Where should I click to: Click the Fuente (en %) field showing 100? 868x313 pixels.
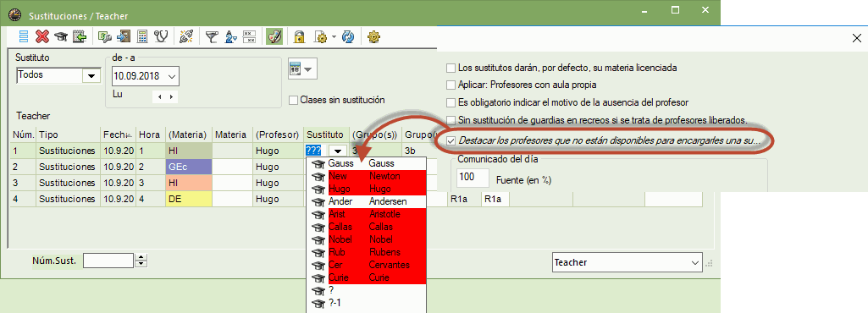point(473,178)
